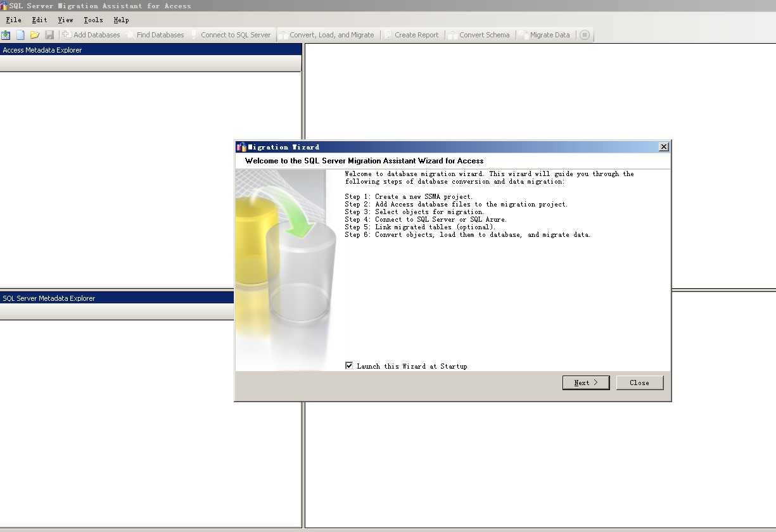
Task: Click the 'Step 1: Create a new SSMA project' text
Action: [x=409, y=196]
